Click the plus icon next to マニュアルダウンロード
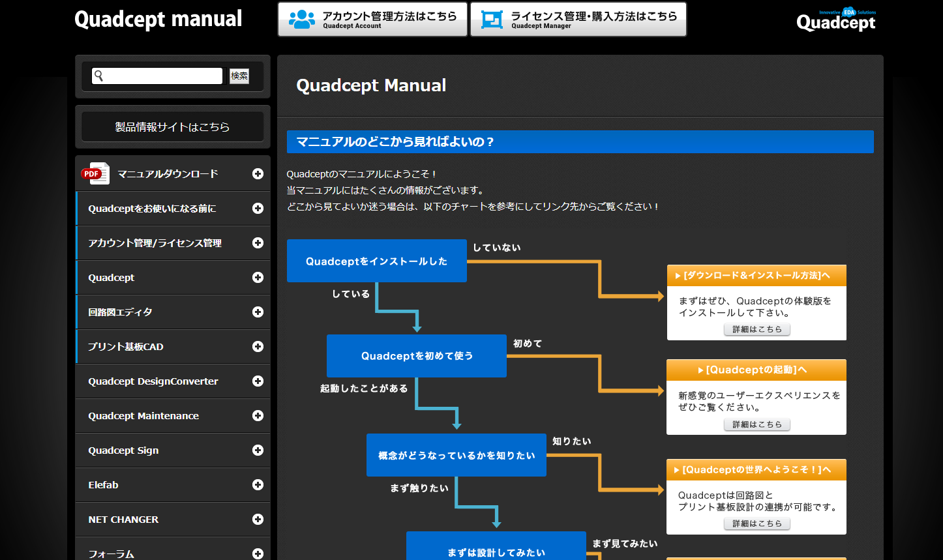Screen dimensions: 943x560 258,173
